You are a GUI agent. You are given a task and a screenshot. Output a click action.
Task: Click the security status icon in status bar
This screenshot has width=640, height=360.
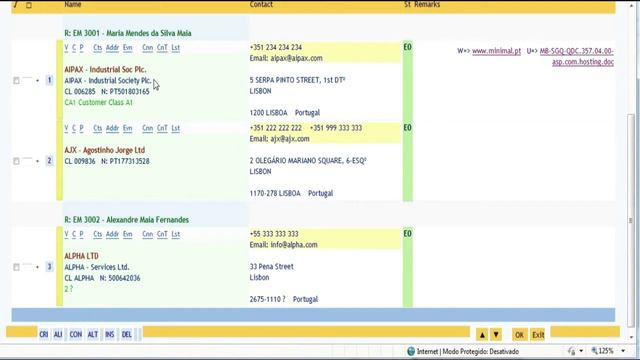[571, 351]
